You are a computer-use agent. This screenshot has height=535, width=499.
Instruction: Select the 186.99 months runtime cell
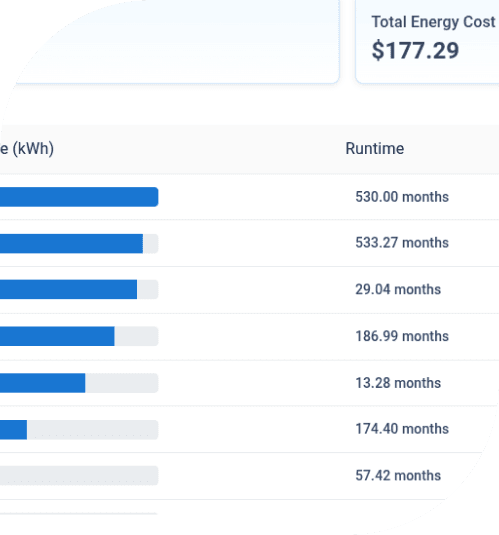[402, 336]
